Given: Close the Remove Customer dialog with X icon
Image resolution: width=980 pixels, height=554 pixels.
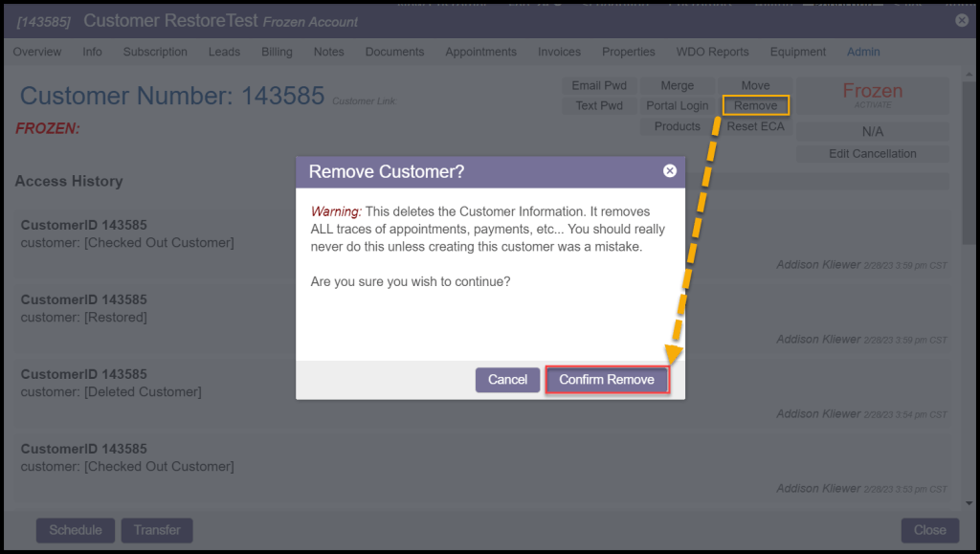Looking at the screenshot, I should pos(670,170).
